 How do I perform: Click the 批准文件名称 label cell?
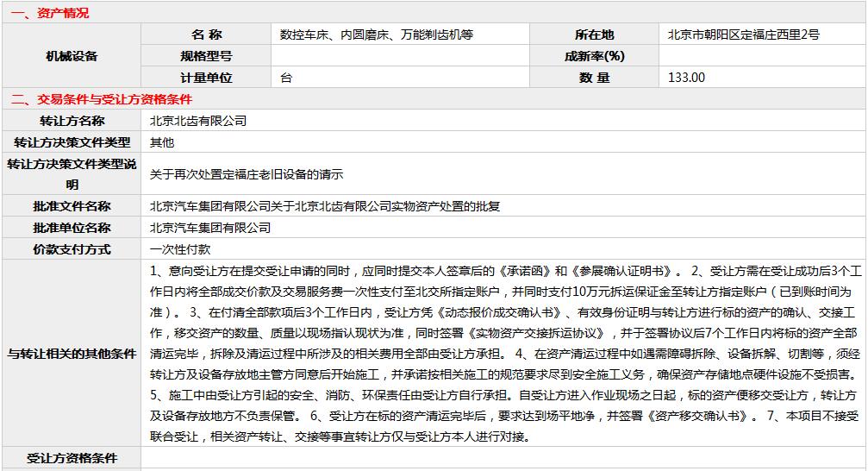(x=72, y=206)
